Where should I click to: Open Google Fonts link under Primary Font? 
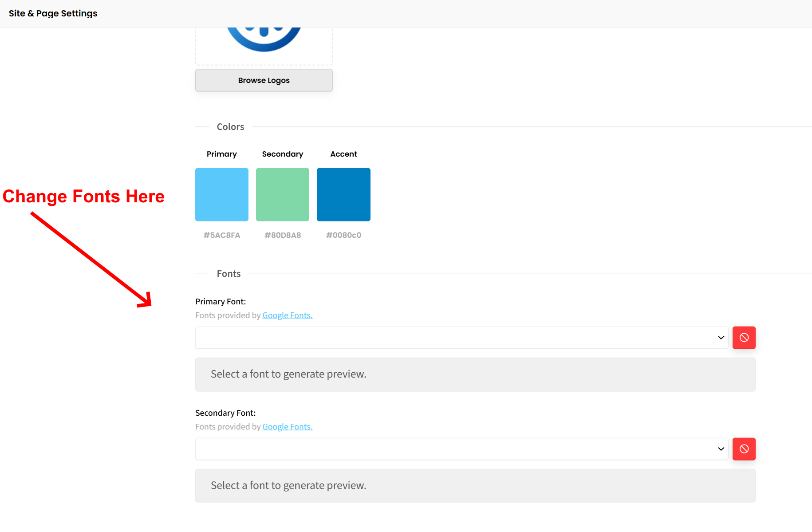(287, 315)
